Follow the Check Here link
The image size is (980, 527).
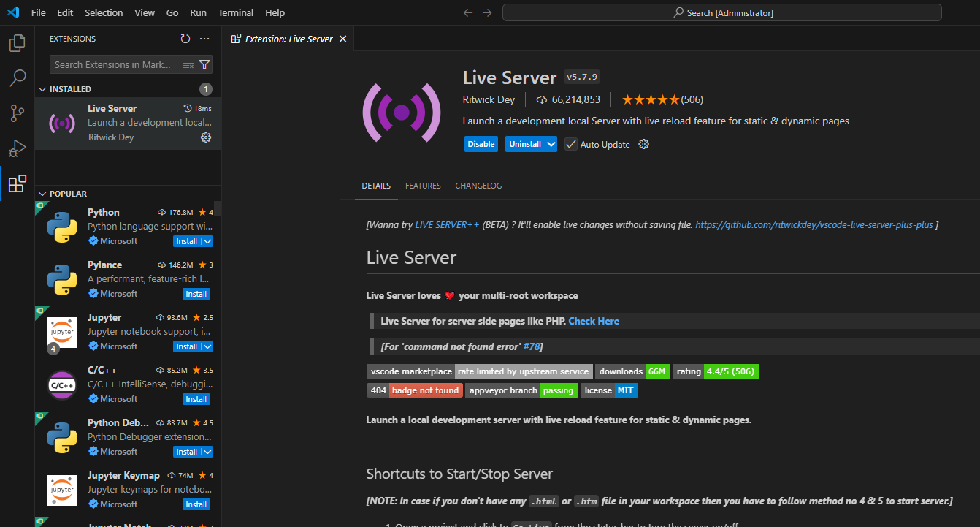pos(594,321)
